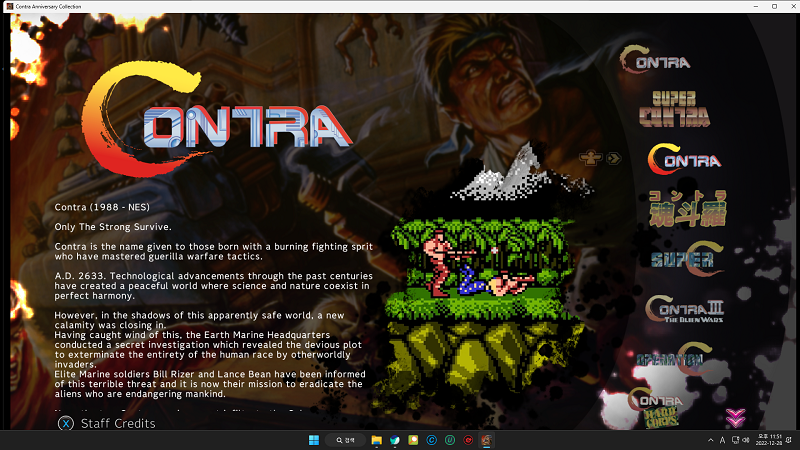Open volume control in system tray

(745, 440)
